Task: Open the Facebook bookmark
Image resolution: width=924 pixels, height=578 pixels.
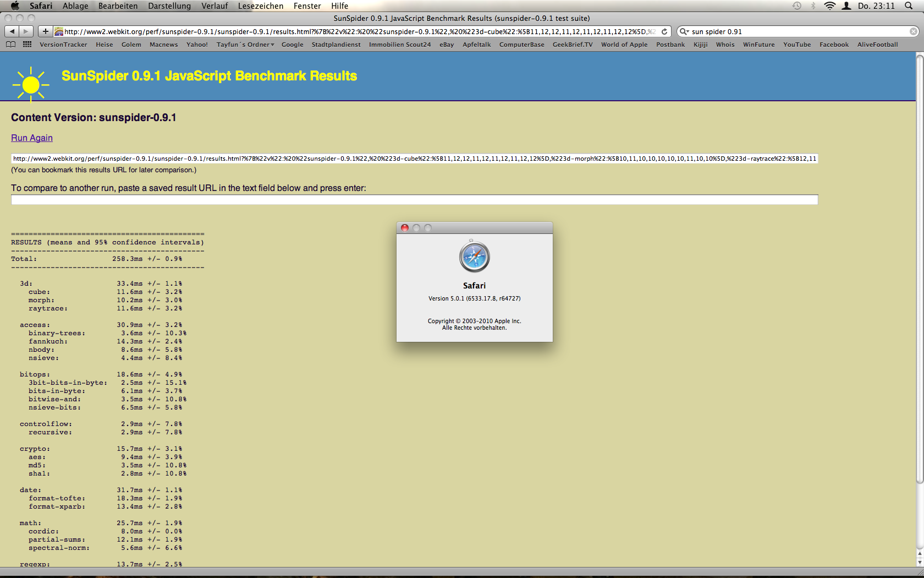Action: click(834, 45)
